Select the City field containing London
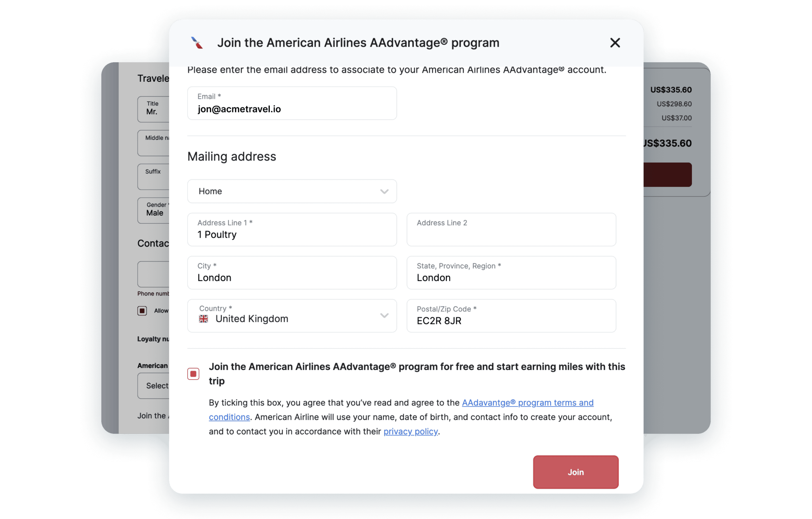 pos(292,273)
